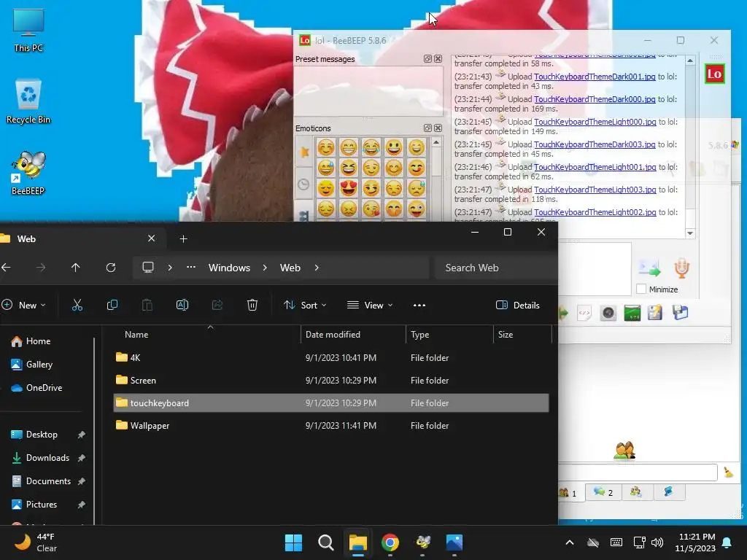
Task: Click the source code icon in BeeBEEP toolbar
Action: [584, 313]
